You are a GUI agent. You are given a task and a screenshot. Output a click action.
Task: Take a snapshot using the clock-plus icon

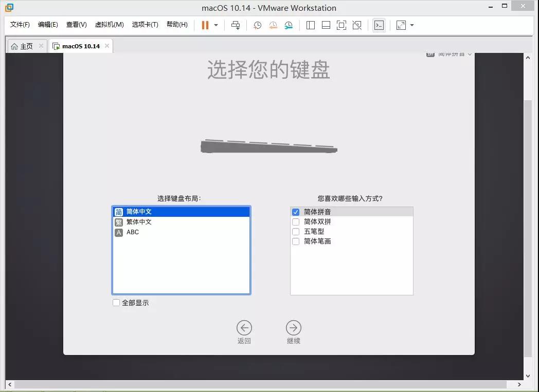click(257, 25)
